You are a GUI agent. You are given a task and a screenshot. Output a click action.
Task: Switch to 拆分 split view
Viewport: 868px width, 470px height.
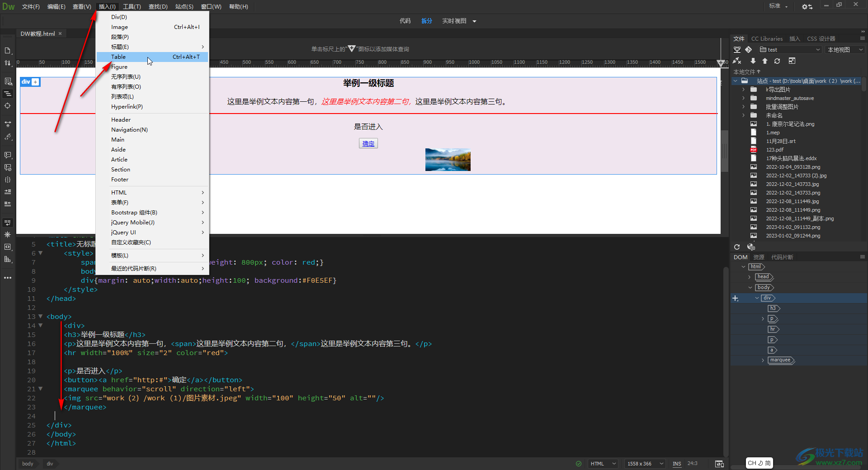pos(427,21)
